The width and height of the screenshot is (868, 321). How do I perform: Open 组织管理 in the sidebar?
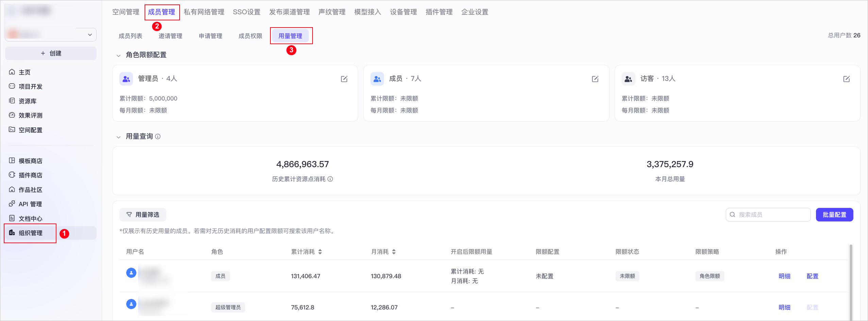31,233
